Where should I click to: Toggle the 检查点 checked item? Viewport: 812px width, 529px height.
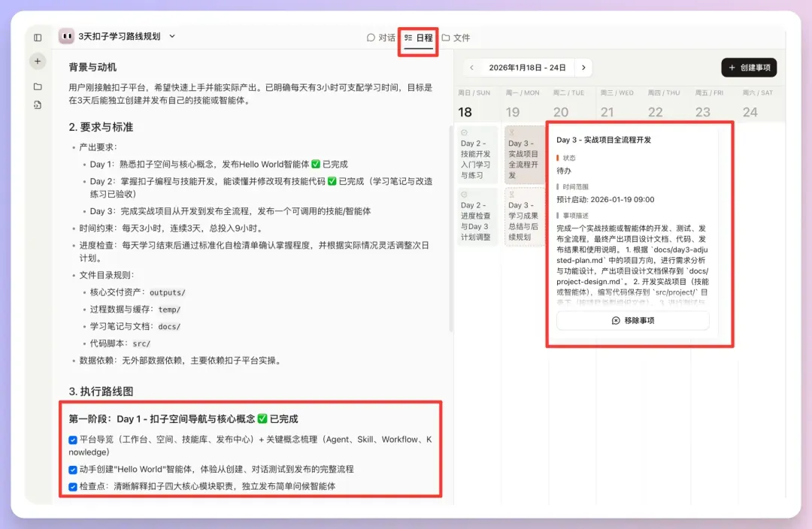72,486
